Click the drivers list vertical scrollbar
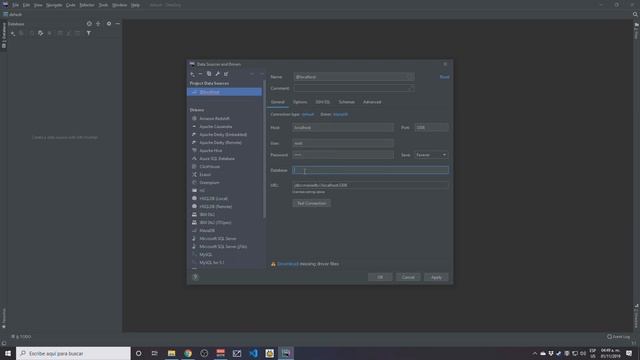 coord(264,149)
